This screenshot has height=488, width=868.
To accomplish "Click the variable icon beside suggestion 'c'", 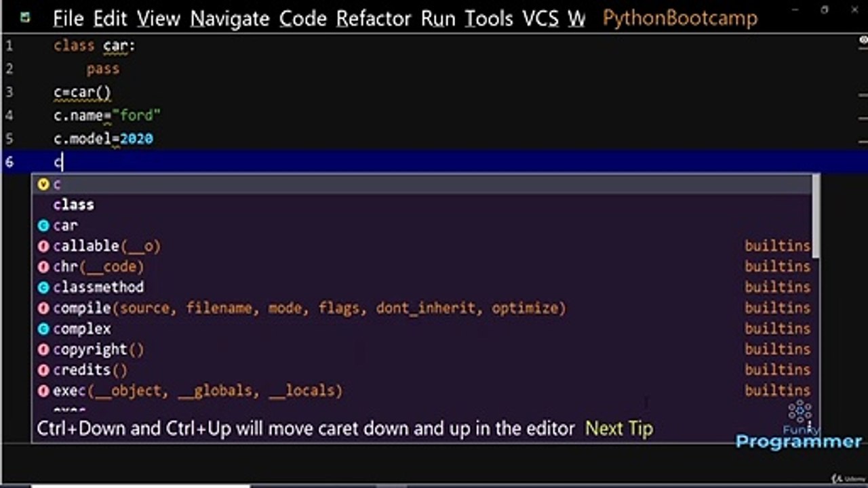I will coord(43,184).
